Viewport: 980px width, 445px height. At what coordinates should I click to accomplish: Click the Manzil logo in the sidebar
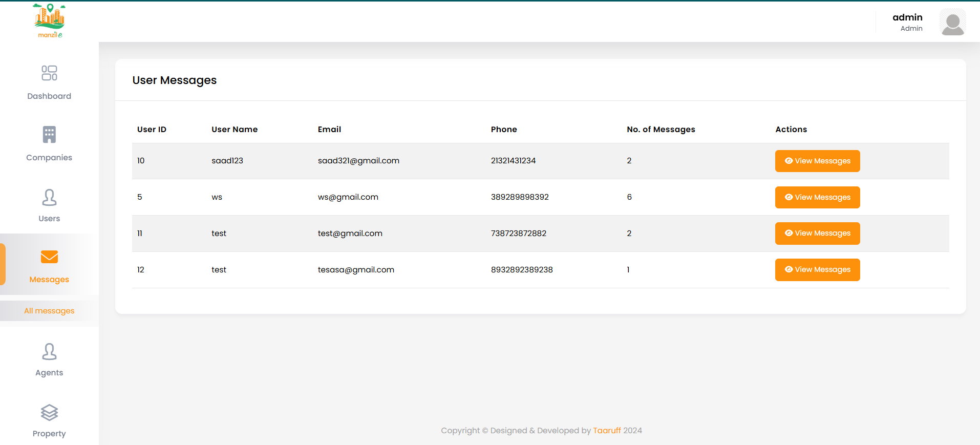(x=50, y=20)
